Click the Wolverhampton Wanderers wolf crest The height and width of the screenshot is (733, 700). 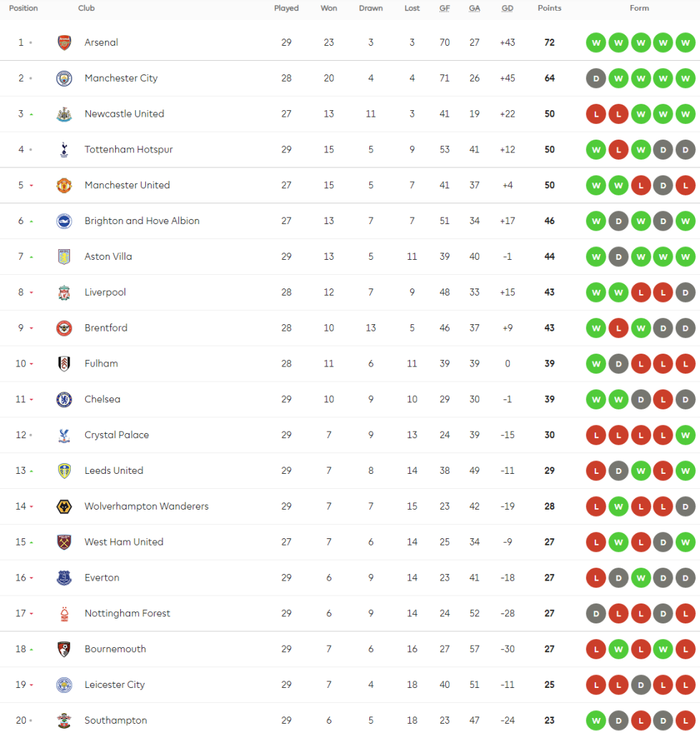(64, 507)
